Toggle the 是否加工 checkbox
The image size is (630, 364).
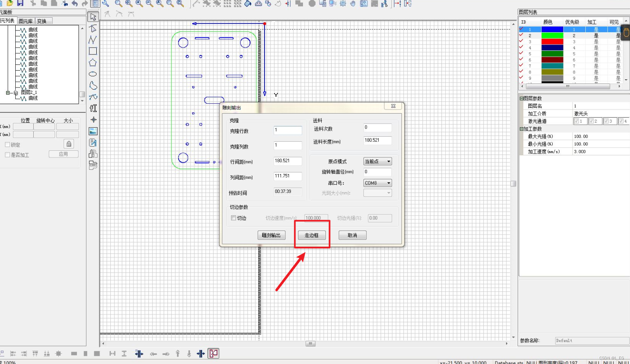click(7, 155)
